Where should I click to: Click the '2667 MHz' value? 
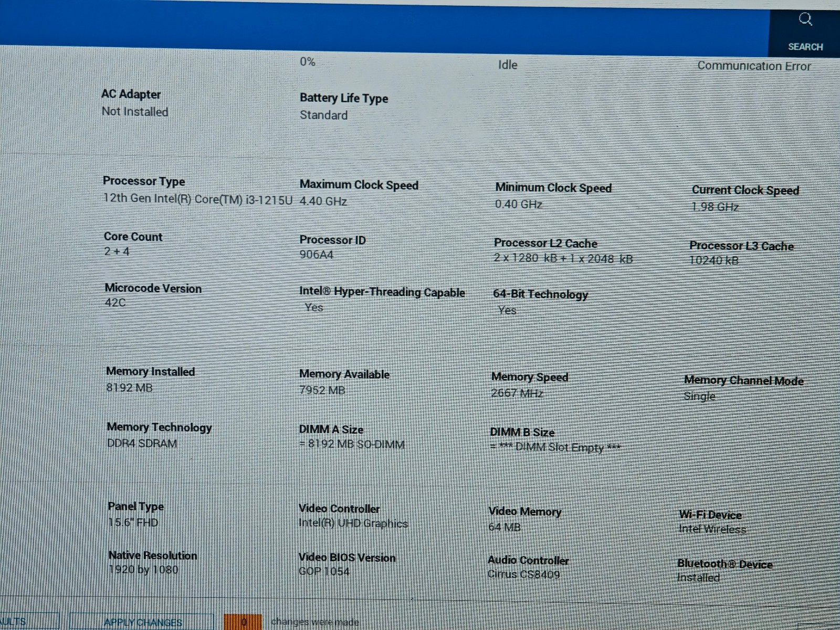pyautogui.click(x=517, y=393)
